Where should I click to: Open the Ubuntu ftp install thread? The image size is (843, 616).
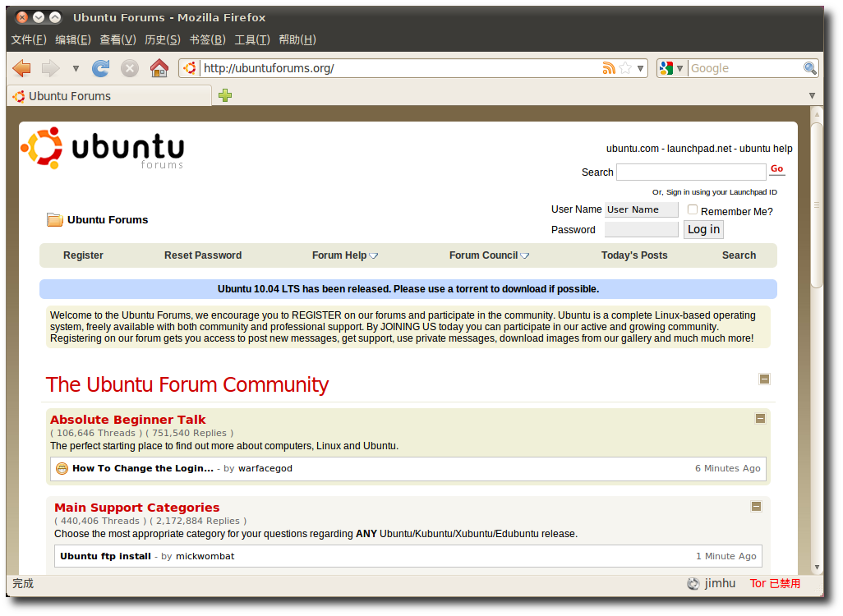(105, 556)
